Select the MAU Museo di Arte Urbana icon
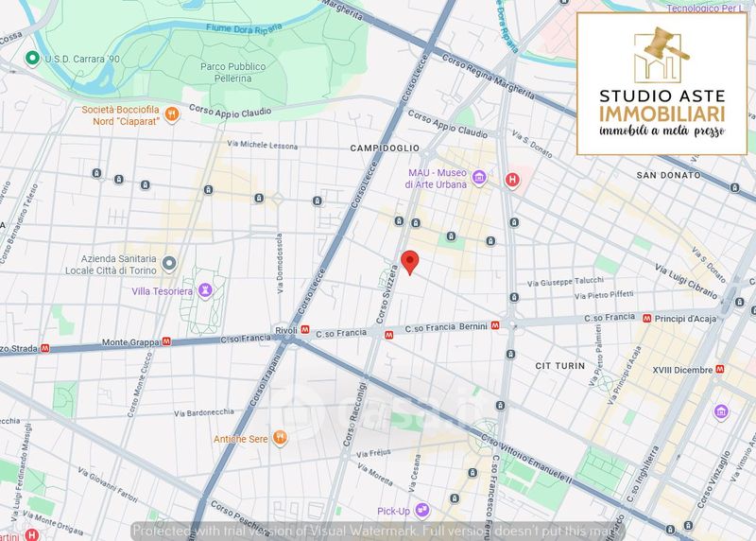The image size is (756, 541). (x=479, y=178)
